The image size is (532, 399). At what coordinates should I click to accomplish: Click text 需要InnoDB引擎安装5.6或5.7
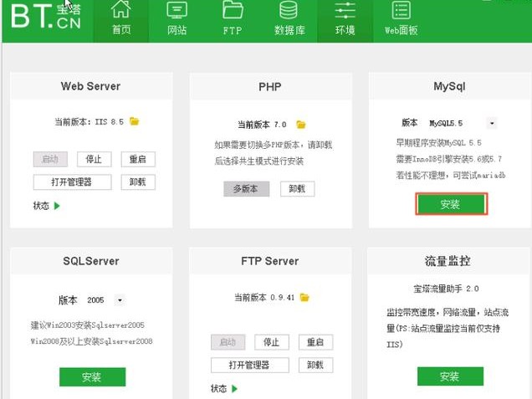point(449,159)
